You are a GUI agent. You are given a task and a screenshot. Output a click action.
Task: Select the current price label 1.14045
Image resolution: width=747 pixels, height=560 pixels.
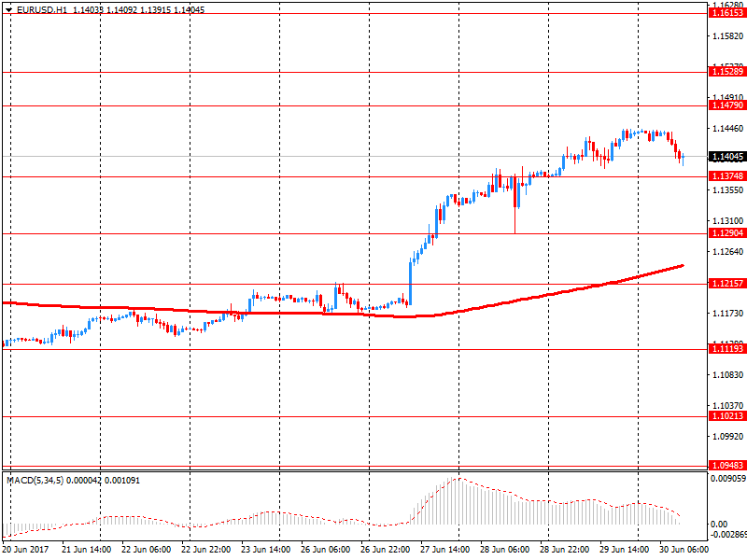727,157
